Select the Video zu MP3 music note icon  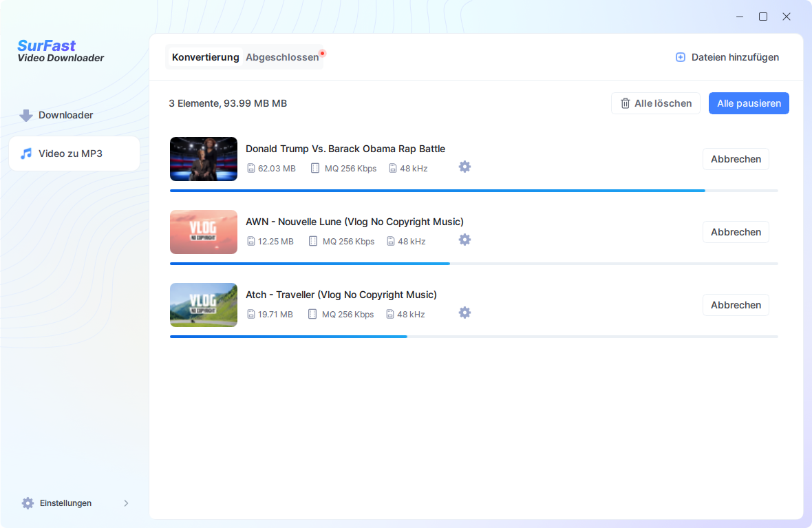click(x=26, y=154)
